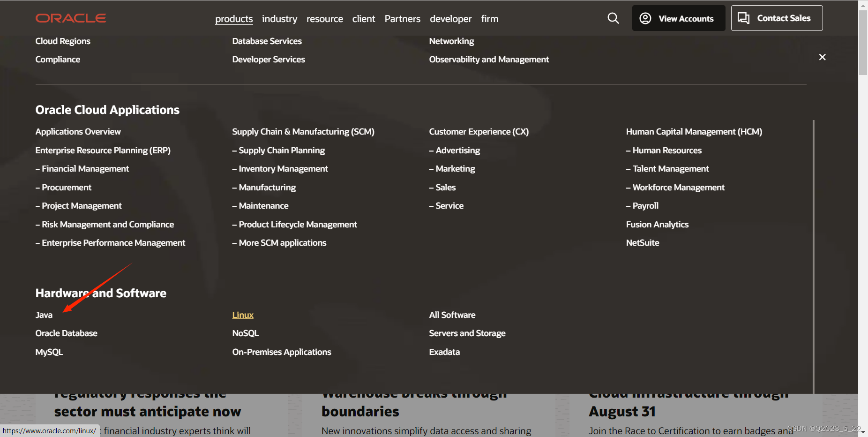Image resolution: width=868 pixels, height=437 pixels.
Task: Open Database Services link
Action: [x=267, y=41]
